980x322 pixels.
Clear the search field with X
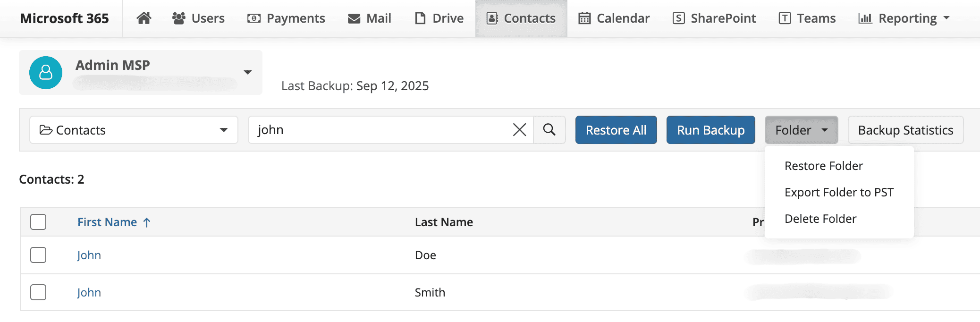(x=519, y=130)
